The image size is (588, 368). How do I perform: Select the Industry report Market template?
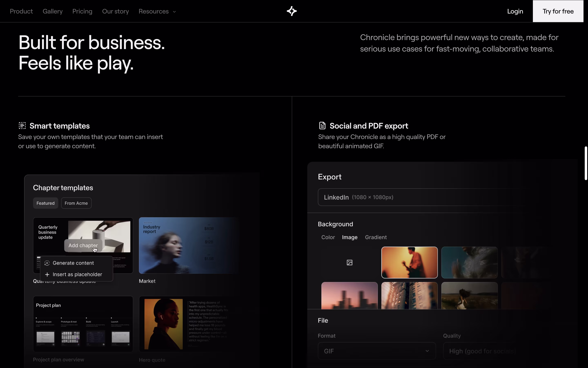[189, 245]
